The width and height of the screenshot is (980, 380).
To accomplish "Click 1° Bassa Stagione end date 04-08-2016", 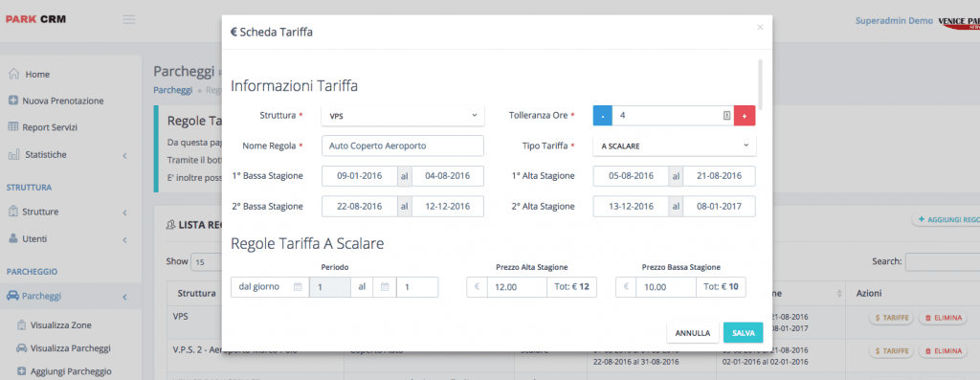I will point(448,176).
